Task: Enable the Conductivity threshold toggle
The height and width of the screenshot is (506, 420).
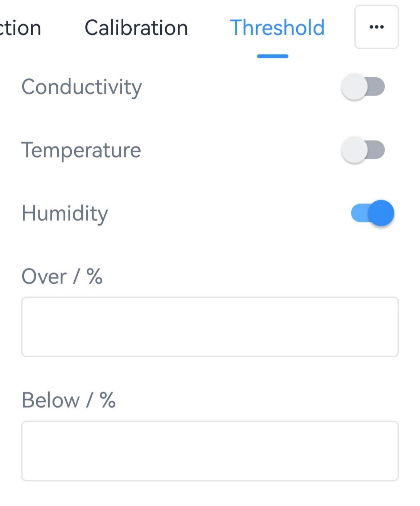Action: pyautogui.click(x=363, y=87)
